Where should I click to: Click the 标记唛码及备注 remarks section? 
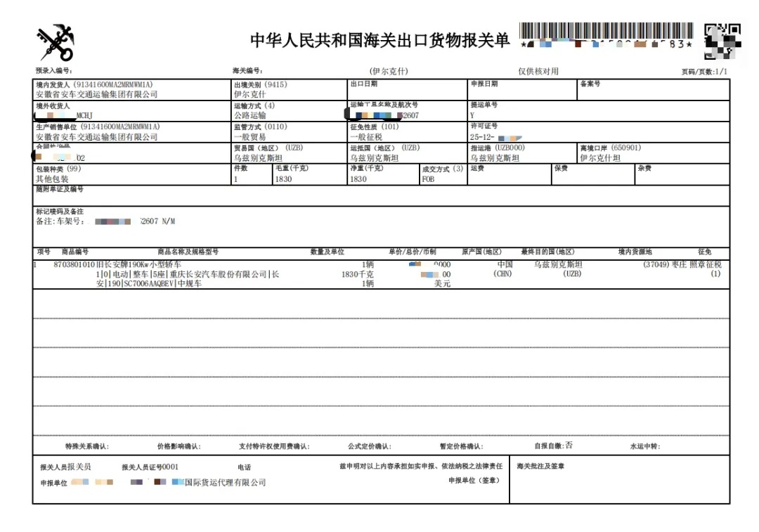point(211,221)
